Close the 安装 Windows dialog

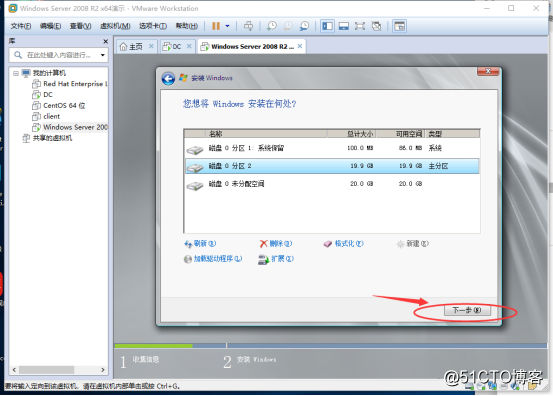pos(488,71)
